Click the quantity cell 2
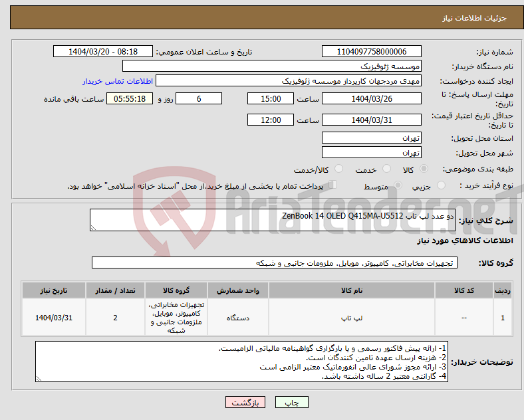Viewport: 524px width, 420px height. point(115,318)
